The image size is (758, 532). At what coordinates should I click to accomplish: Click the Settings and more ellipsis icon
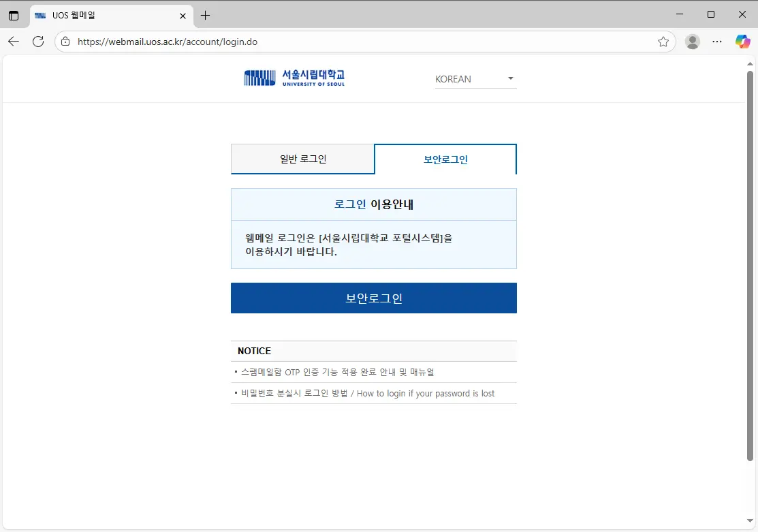click(x=716, y=42)
